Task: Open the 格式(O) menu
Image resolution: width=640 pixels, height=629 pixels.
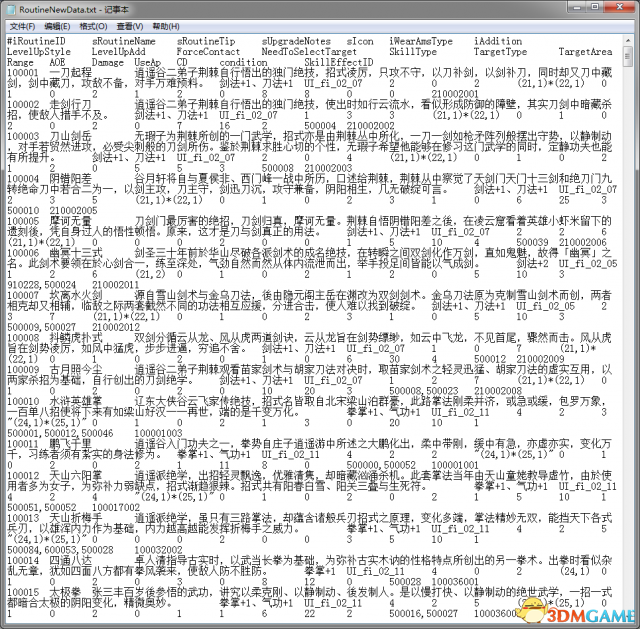Action: point(93,27)
